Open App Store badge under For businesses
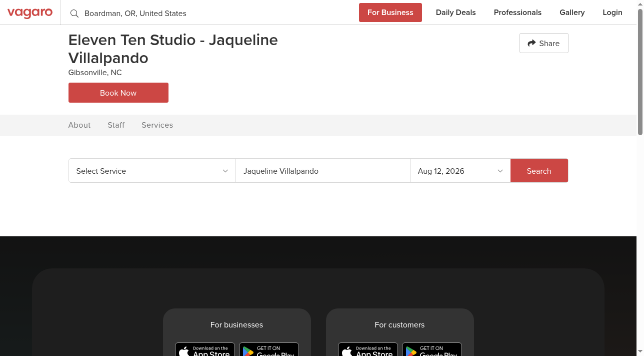 click(x=205, y=349)
